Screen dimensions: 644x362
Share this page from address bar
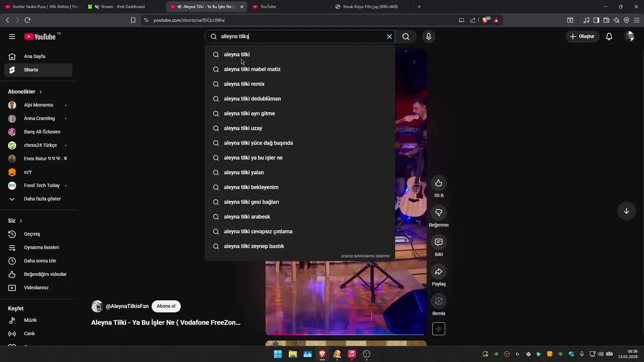(473, 20)
